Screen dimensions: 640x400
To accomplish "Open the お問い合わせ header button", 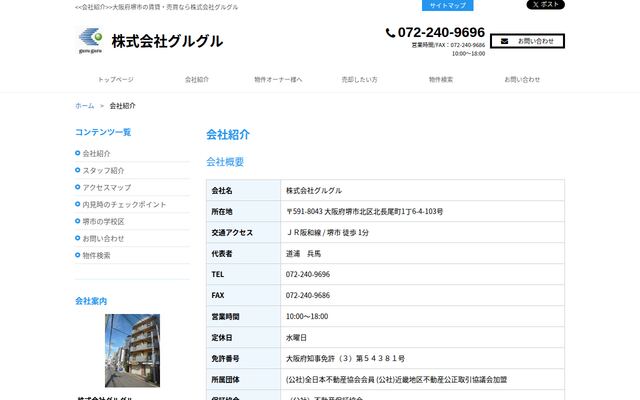I will tap(527, 41).
